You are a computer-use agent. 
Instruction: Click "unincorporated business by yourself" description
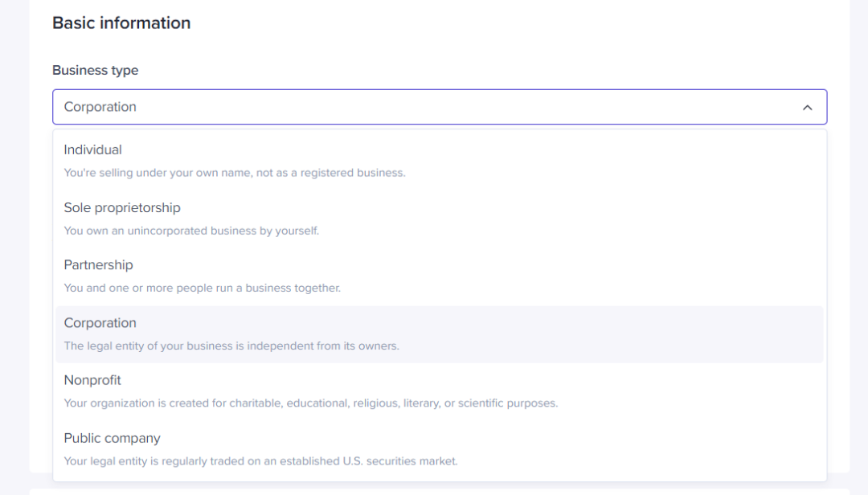pos(191,231)
